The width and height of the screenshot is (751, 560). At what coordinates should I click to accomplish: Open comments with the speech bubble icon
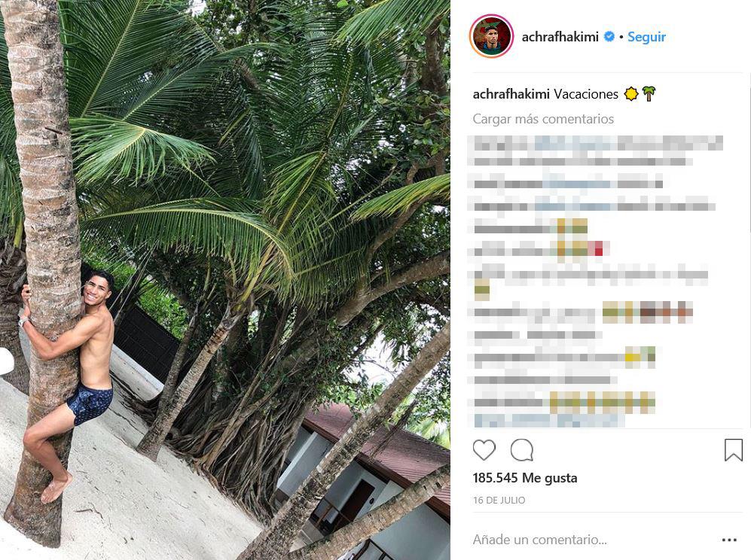pos(521,450)
